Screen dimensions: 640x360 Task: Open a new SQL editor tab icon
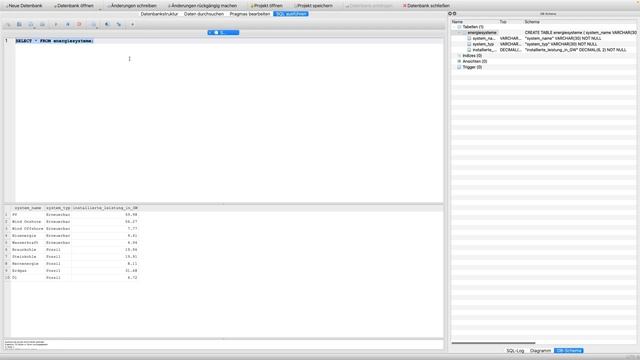pos(8,24)
